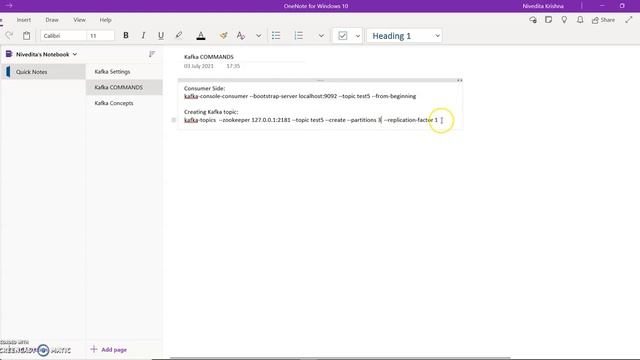Open the font name box Calibri
Image resolution: width=640 pixels, height=360 pixels.
coord(63,36)
